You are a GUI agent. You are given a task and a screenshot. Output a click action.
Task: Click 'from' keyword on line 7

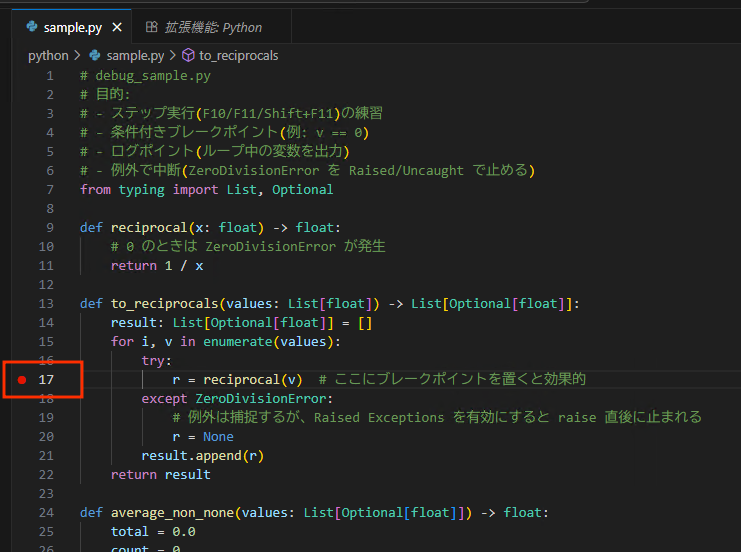[x=95, y=190]
